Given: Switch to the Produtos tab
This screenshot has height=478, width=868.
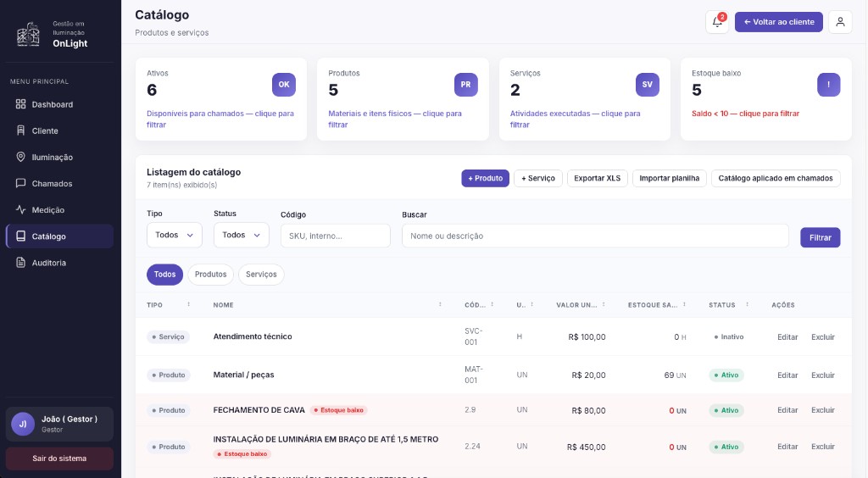Looking at the screenshot, I should pyautogui.click(x=210, y=275).
